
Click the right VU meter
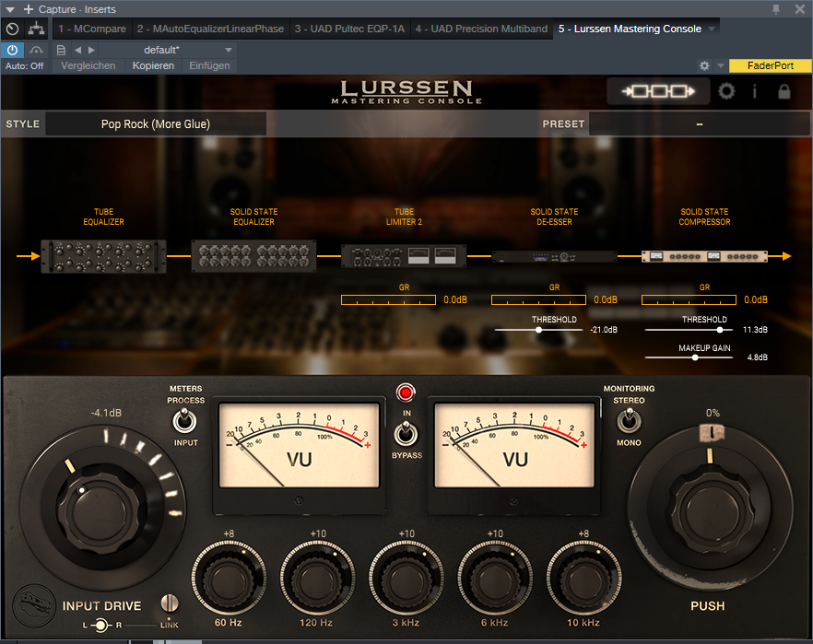[514, 446]
